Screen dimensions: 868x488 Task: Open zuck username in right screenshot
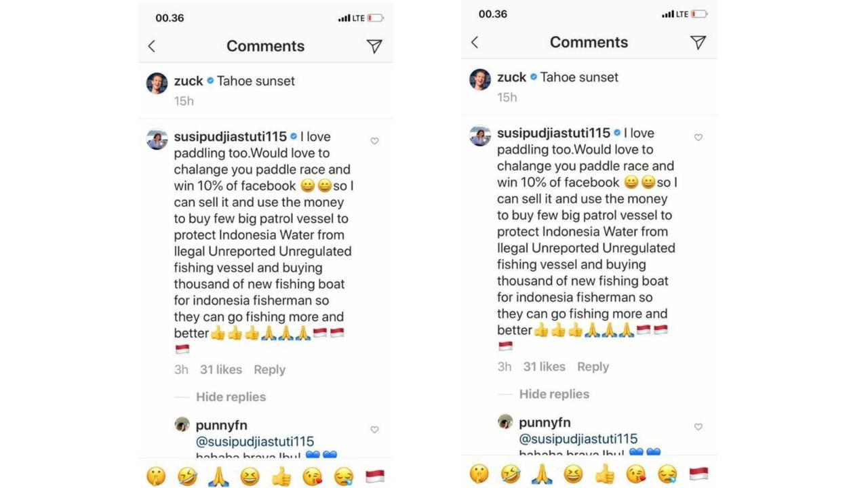511,77
